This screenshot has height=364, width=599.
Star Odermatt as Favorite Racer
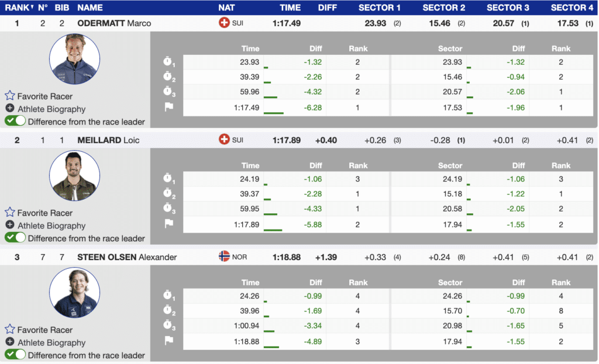click(x=10, y=96)
